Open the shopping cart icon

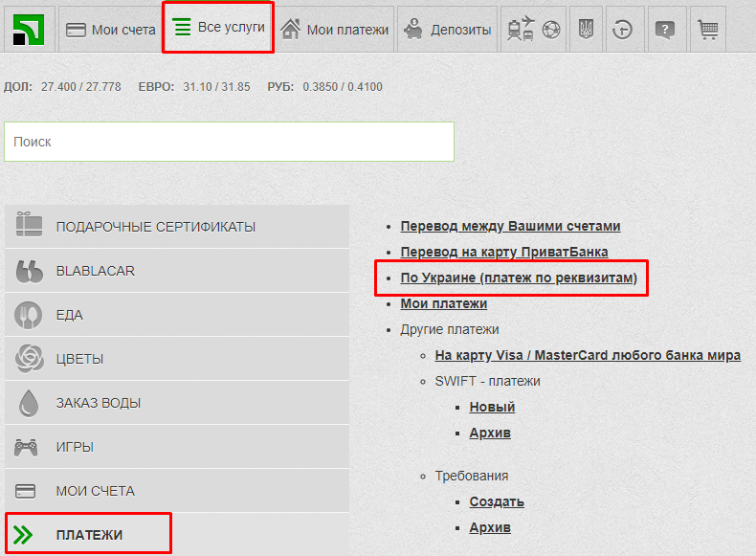coord(707,29)
